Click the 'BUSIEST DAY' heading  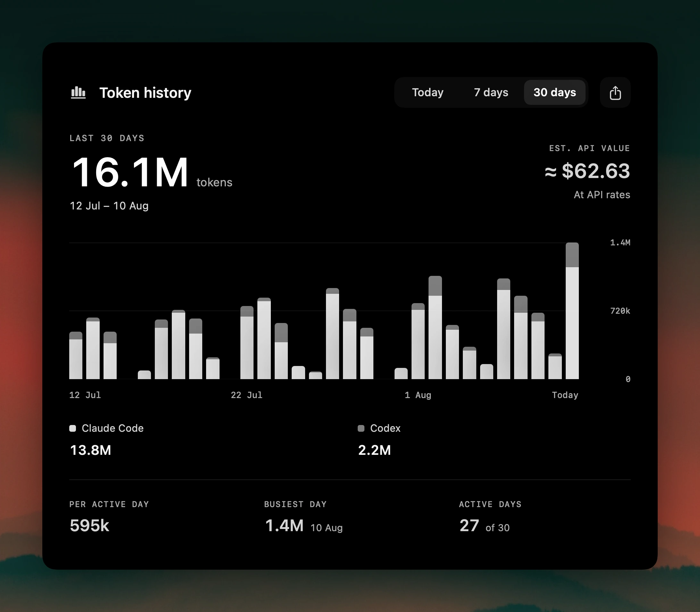click(x=295, y=504)
